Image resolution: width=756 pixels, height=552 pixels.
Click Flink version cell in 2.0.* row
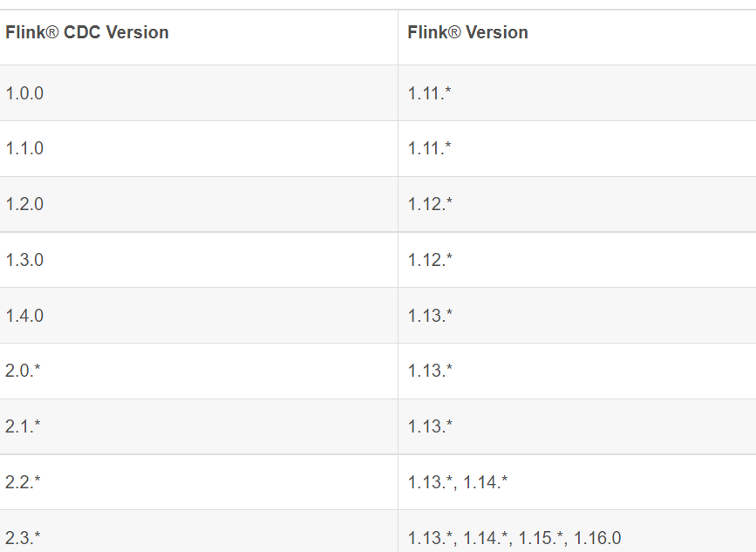(x=430, y=371)
